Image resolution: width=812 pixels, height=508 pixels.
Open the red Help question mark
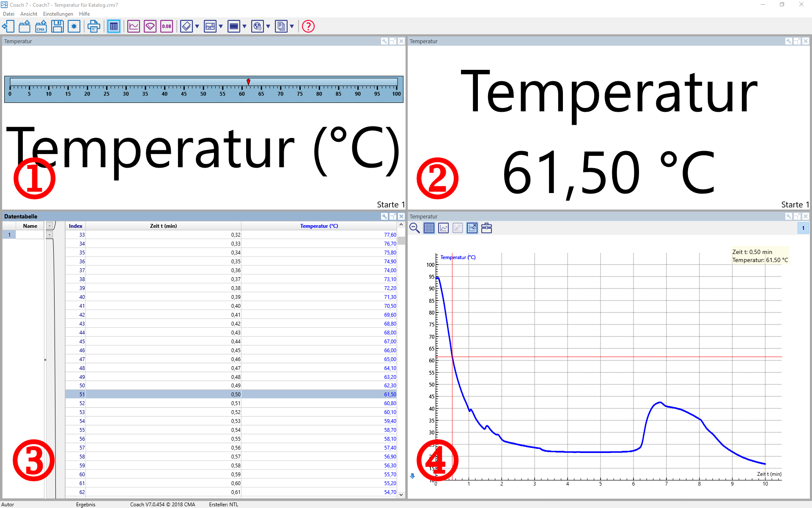click(x=308, y=26)
